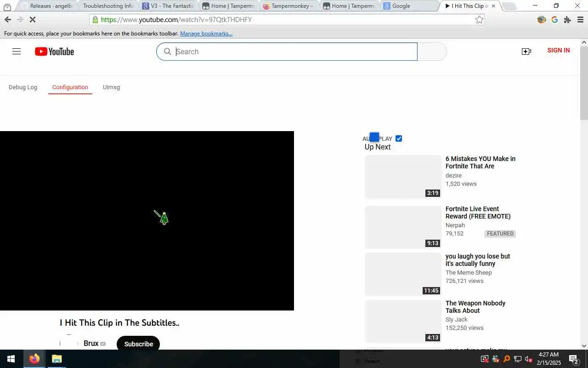Screen dimensions: 588x368
Task: Go to the YouTube home logo
Action: tap(54, 52)
